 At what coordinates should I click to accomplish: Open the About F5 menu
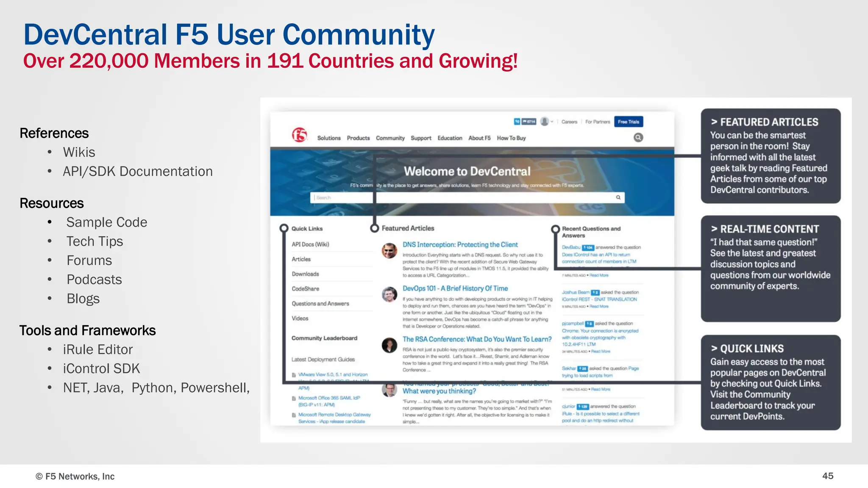(x=479, y=138)
